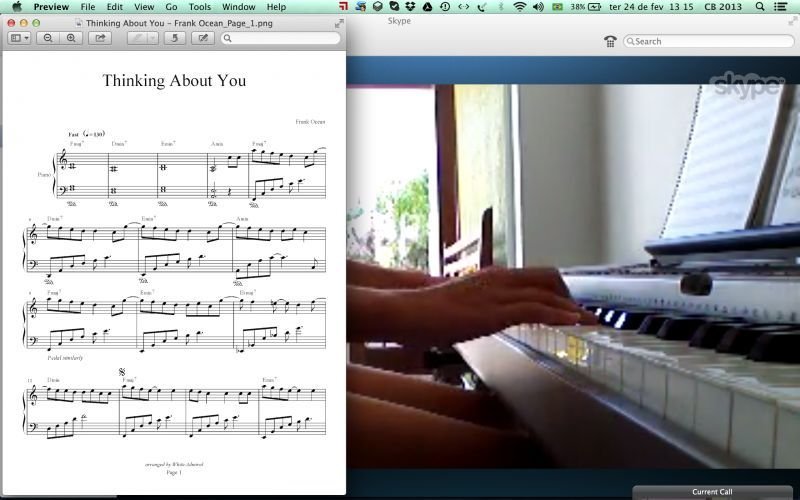This screenshot has height=500, width=800.
Task: Open the View menu
Action: coord(144,7)
